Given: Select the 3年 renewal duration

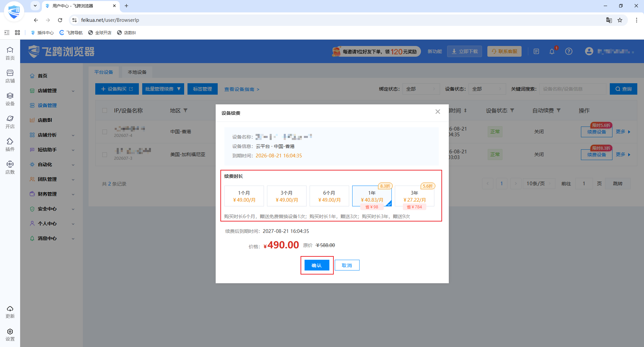Looking at the screenshot, I should [x=415, y=196].
